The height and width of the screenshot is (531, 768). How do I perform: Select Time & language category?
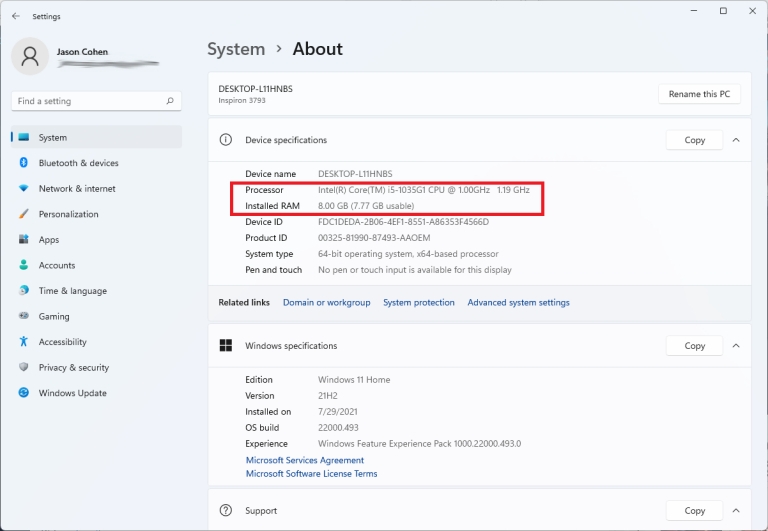(x=96, y=290)
